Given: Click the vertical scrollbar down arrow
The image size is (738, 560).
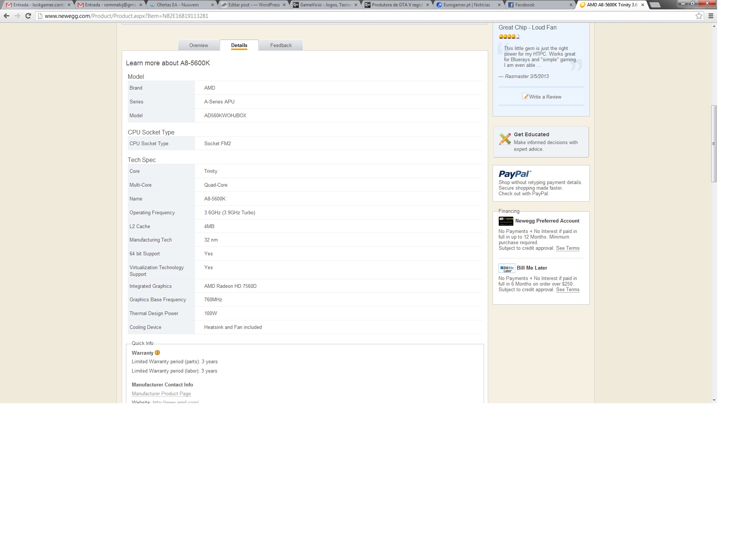Looking at the screenshot, I should coord(714,400).
